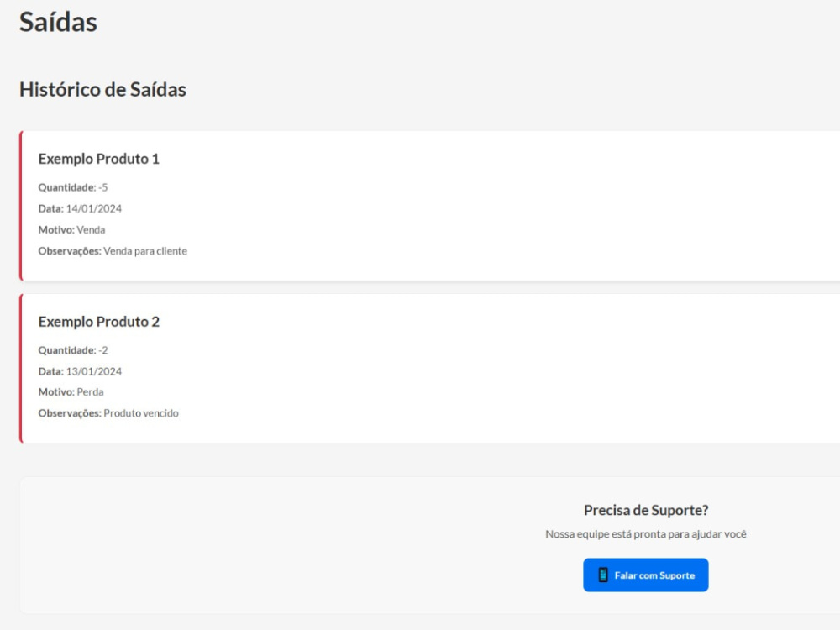Image resolution: width=840 pixels, height=630 pixels.
Task: Select the Motivo: Venda line
Action: tap(71, 230)
